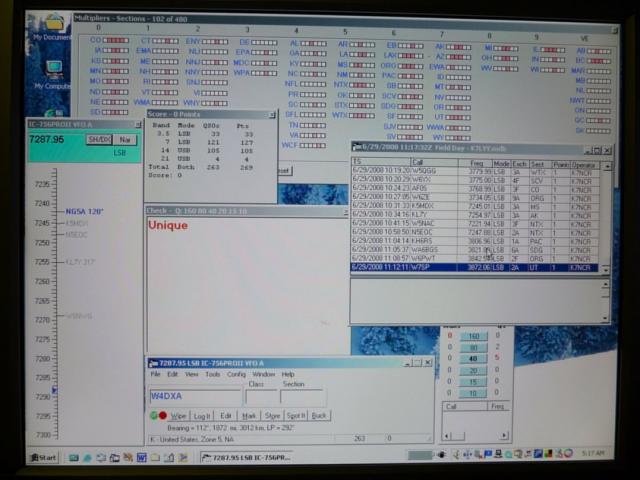Image resolution: width=640 pixels, height=480 pixels.
Task: Open the File menu in entry window
Action: pyautogui.click(x=155, y=374)
